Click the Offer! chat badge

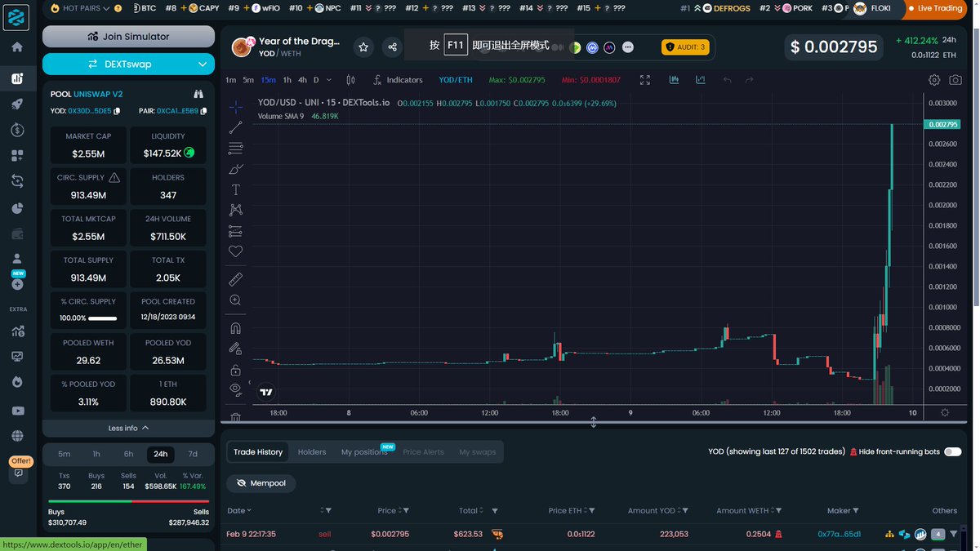point(20,461)
